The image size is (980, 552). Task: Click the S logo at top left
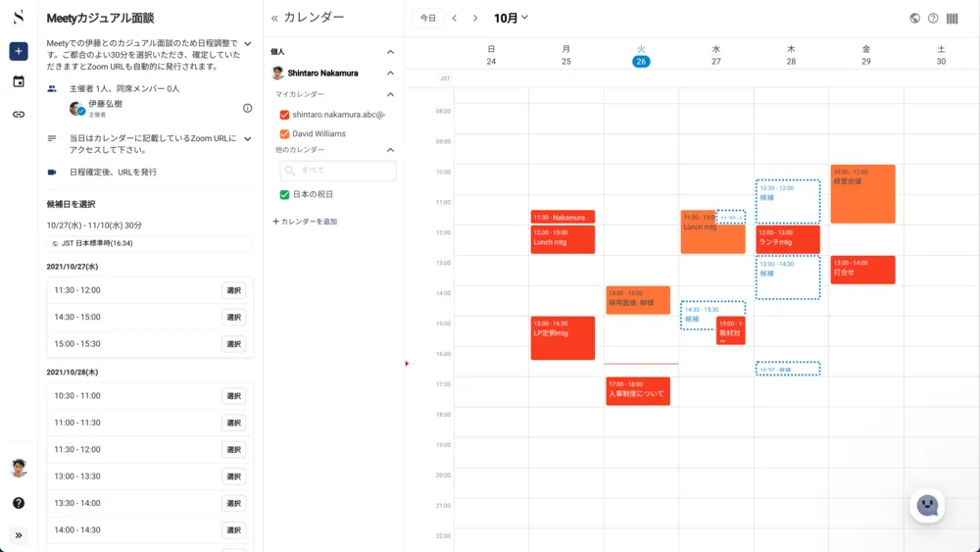pyautogui.click(x=19, y=18)
